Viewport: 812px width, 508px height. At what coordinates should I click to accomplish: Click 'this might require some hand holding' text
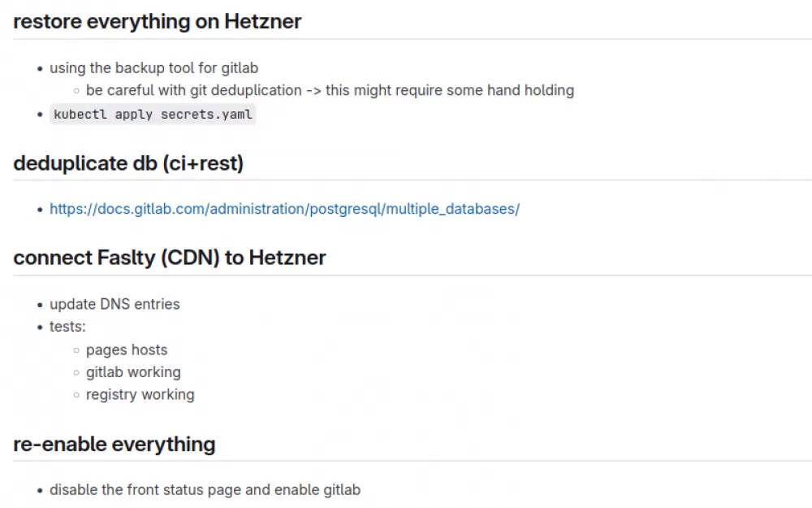click(450, 90)
